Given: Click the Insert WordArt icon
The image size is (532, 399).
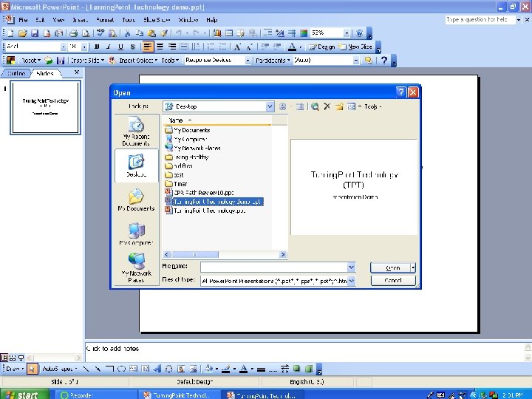Looking at the screenshot, I should [157, 369].
